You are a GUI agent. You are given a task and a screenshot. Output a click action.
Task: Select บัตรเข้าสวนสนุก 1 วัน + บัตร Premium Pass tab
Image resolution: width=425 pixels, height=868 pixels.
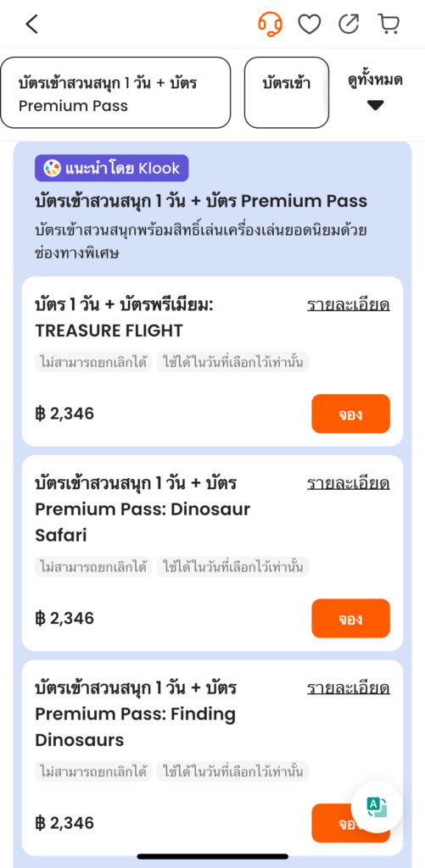pos(115,92)
